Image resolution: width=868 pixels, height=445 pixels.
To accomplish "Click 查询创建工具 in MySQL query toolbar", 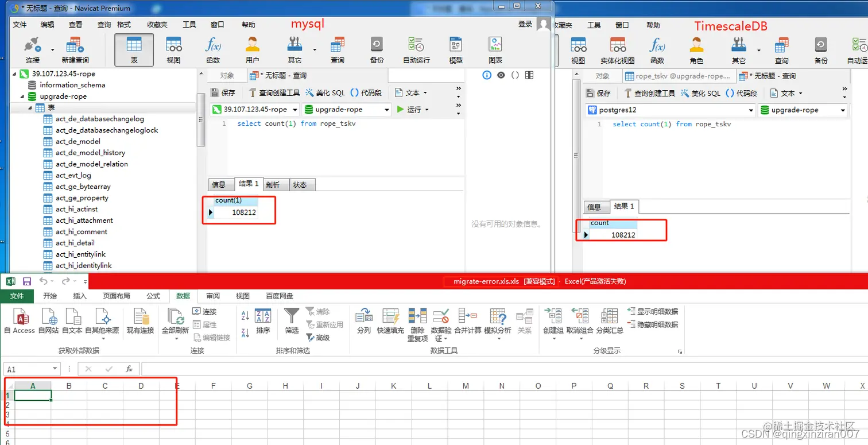I will click(274, 92).
